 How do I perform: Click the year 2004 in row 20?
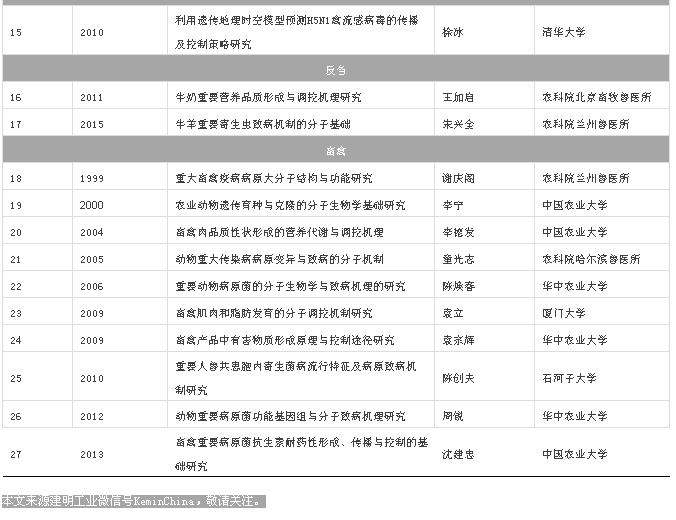tap(91, 232)
